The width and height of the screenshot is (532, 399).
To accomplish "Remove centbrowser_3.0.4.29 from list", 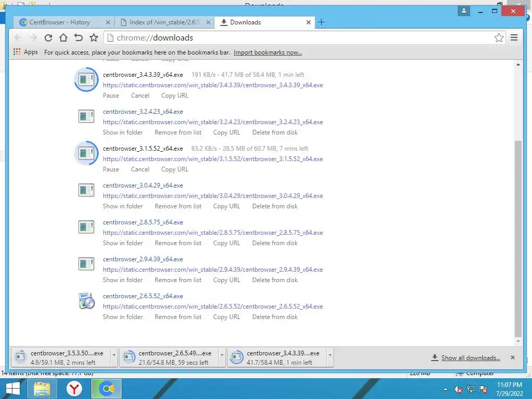I will tap(178, 206).
